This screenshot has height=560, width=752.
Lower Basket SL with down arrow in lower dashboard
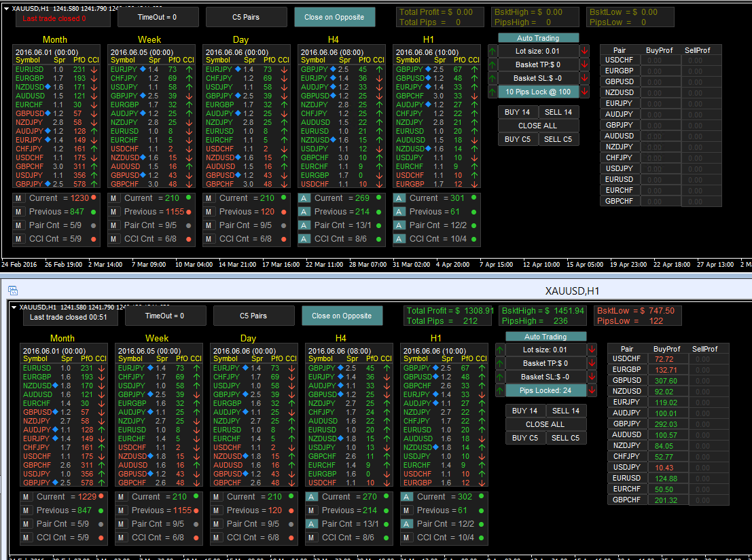point(592,377)
